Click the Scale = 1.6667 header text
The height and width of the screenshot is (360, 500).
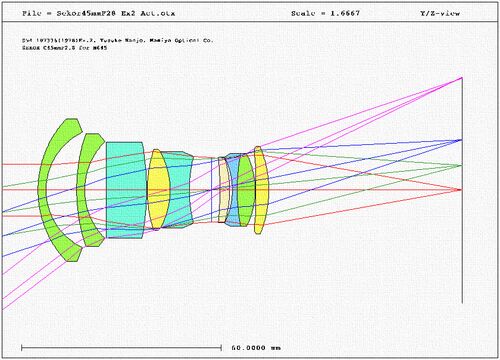pos(325,13)
